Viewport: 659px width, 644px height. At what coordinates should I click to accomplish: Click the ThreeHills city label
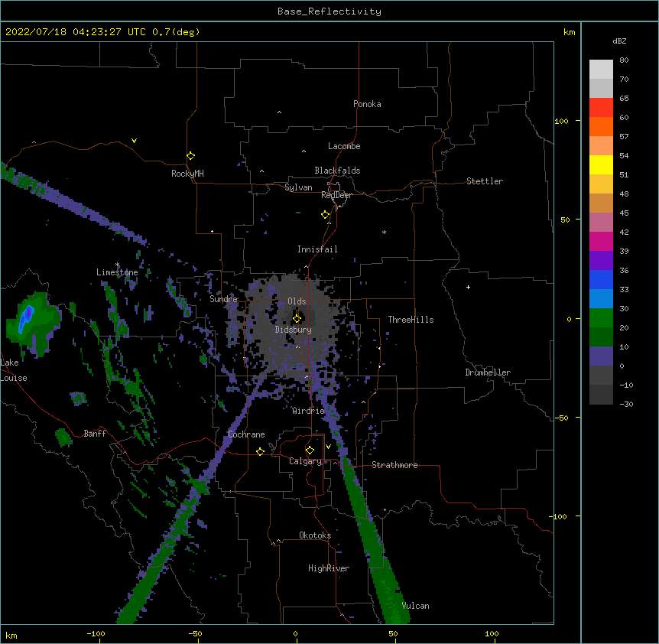coord(411,320)
